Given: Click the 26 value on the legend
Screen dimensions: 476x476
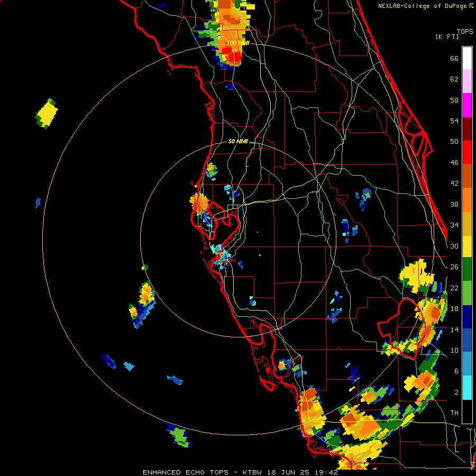Looking at the screenshot, I should click(x=454, y=267).
